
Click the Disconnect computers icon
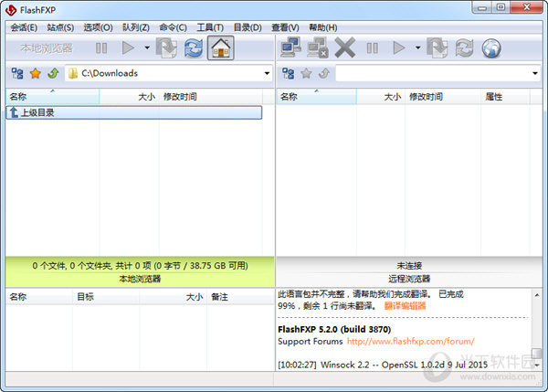click(x=318, y=48)
